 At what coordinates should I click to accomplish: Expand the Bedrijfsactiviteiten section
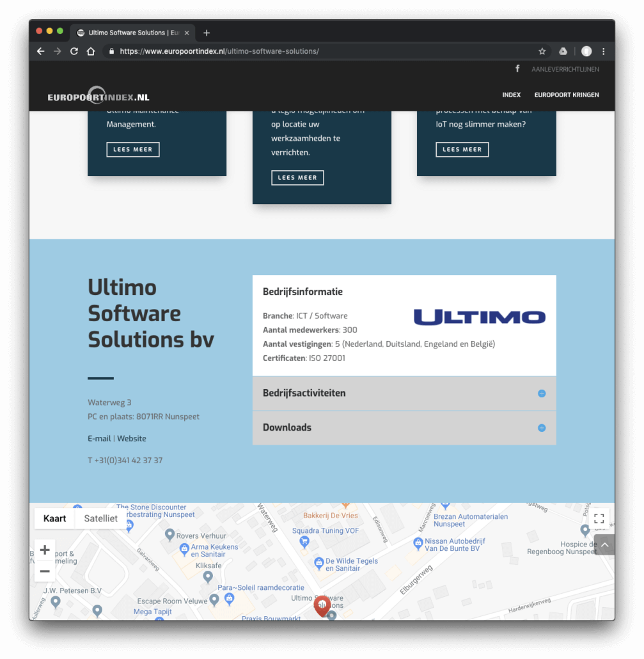[404, 393]
